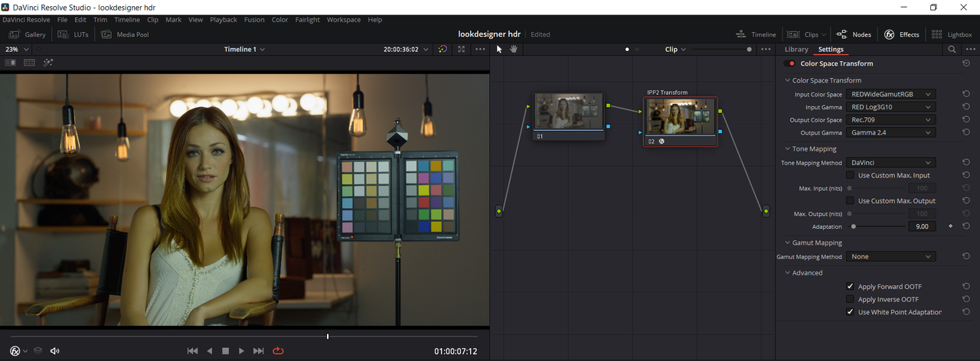
Task: Toggle split screen viewer mode
Action: [29, 63]
